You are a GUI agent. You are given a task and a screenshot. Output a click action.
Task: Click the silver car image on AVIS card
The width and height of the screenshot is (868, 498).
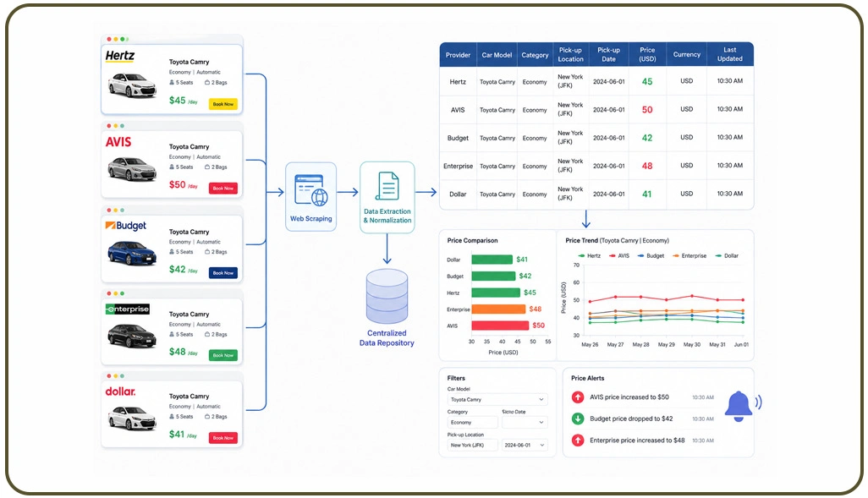coord(132,169)
